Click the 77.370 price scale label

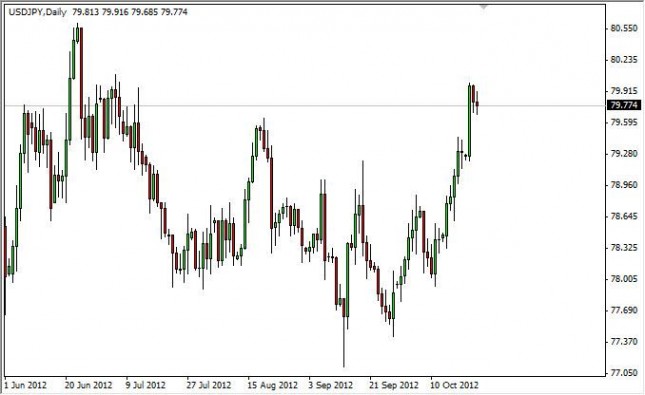pos(624,342)
